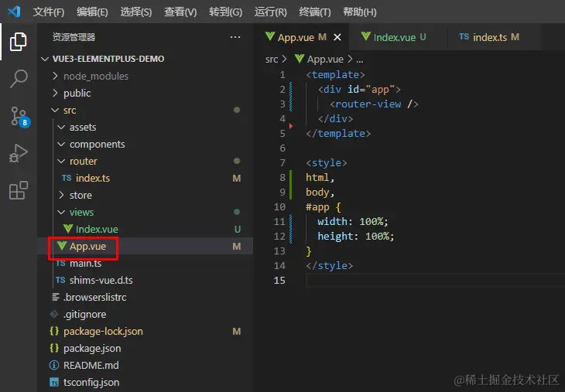Collapse the views folder
Viewport: 565px width, 392px height.
tap(61, 212)
